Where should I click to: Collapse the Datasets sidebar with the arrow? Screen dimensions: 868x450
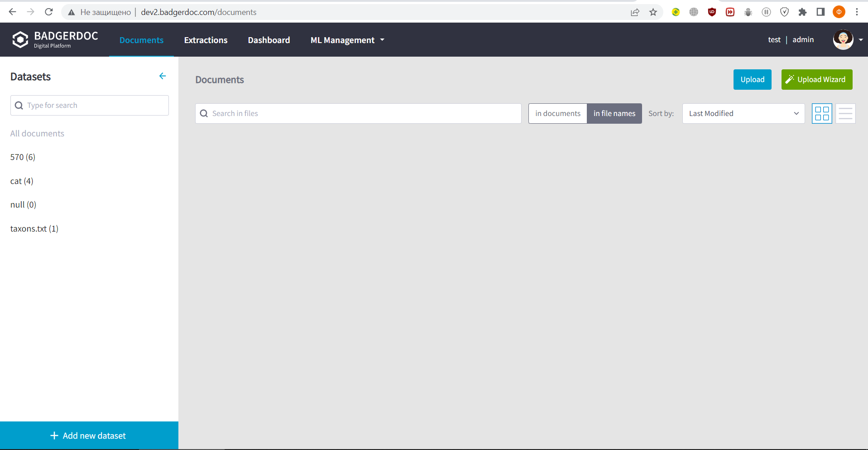163,76
